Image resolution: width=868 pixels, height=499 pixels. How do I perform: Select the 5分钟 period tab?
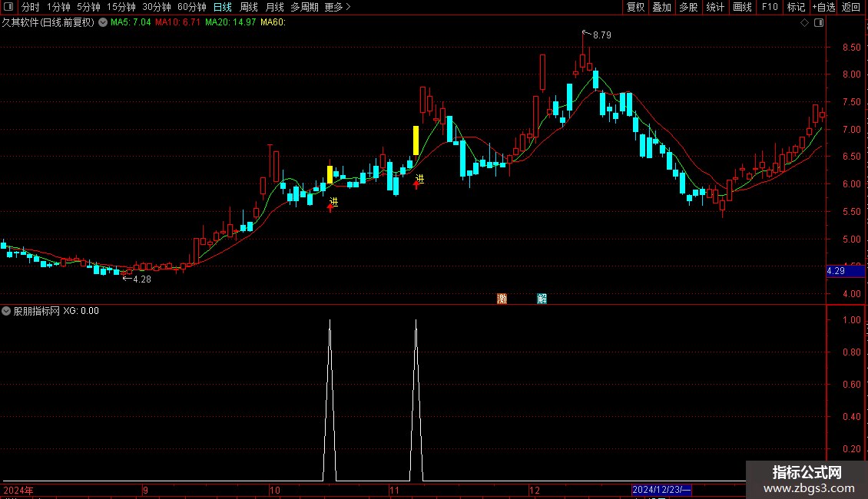pos(88,7)
